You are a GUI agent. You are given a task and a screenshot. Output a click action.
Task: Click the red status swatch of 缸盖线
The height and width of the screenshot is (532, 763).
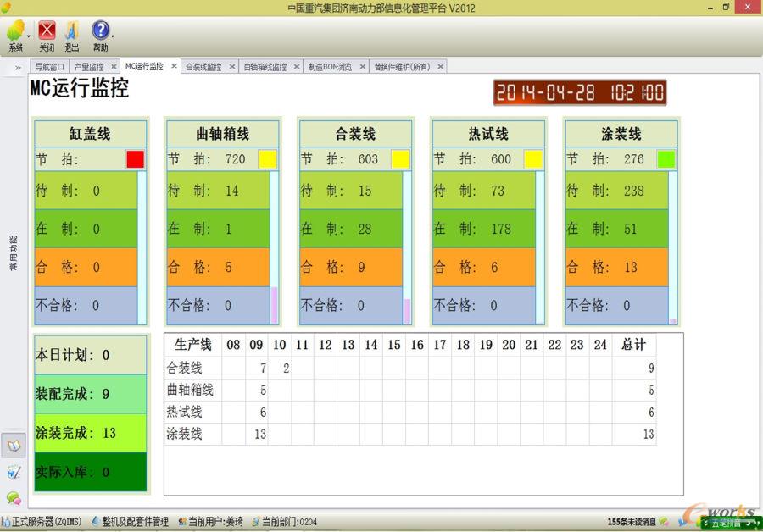tap(135, 159)
